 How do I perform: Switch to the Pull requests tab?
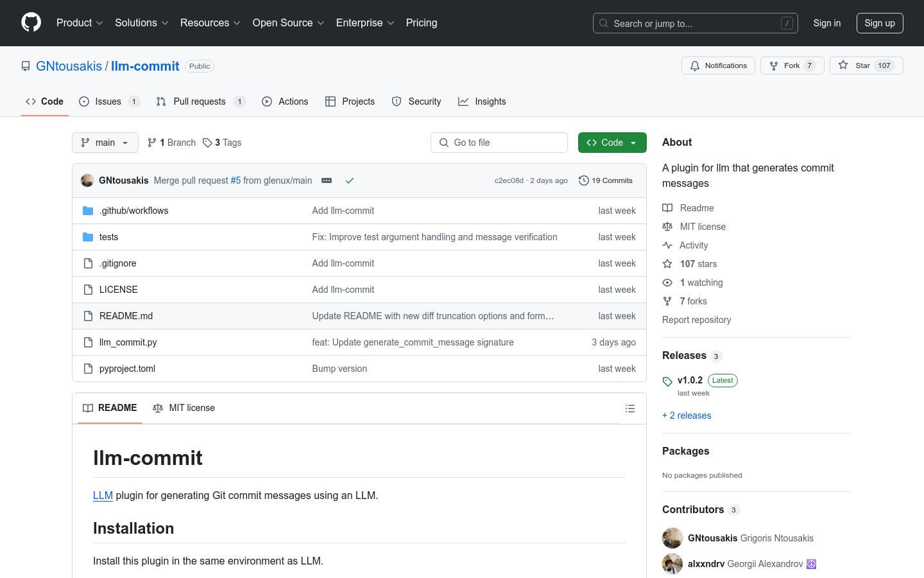click(200, 101)
